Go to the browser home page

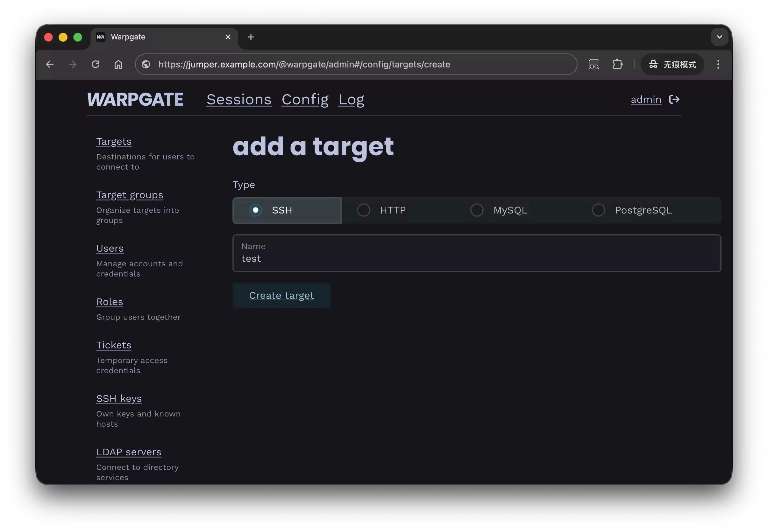pos(118,64)
